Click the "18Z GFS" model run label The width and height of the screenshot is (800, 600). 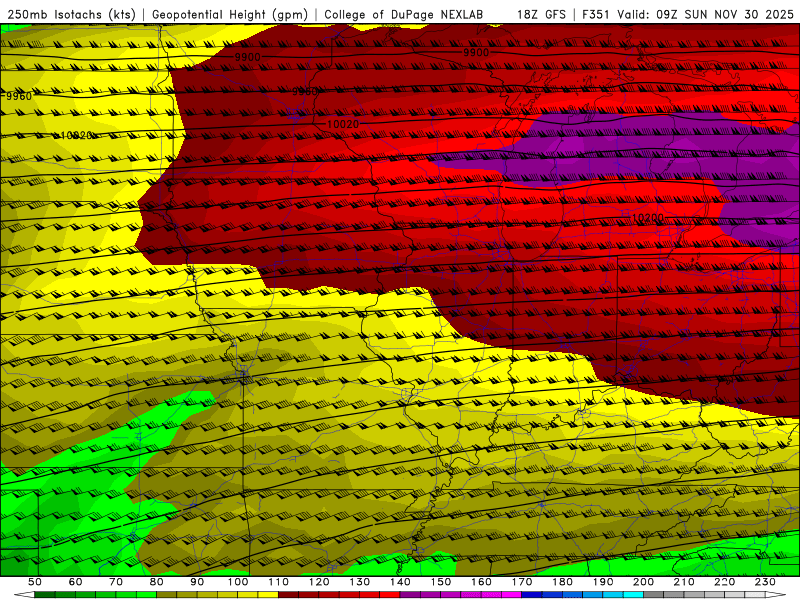point(541,14)
